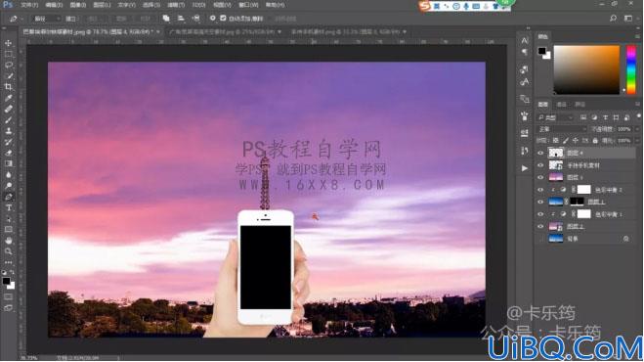Open the Edit Toolbar three-dots button
The height and width of the screenshot is (362, 644).
[x=8, y=262]
